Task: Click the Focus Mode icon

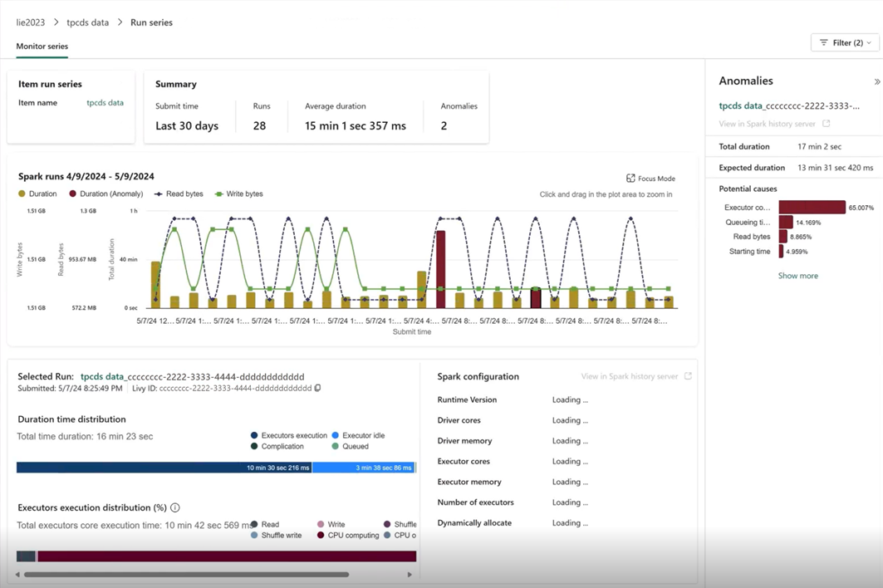Action: [630, 179]
